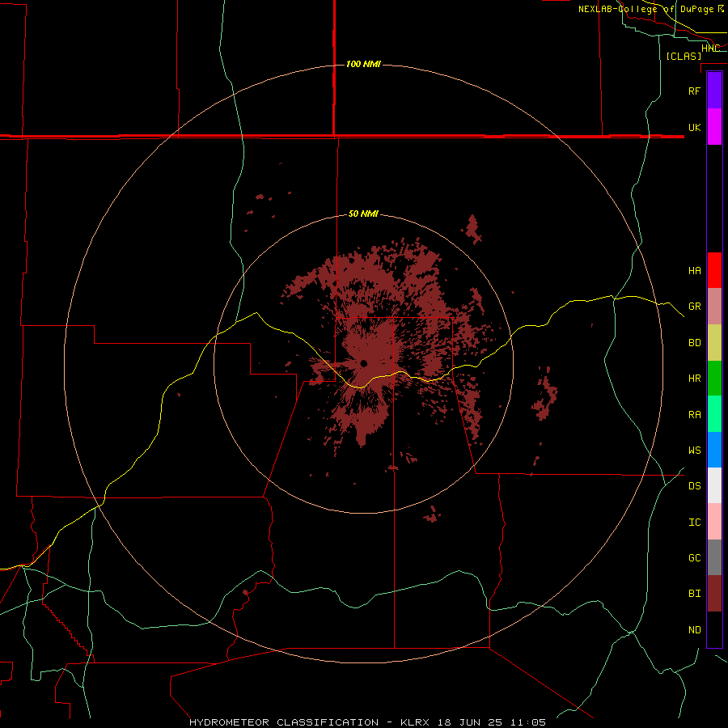Click the BD legend label
The width and height of the screenshot is (728, 728).
pos(694,343)
